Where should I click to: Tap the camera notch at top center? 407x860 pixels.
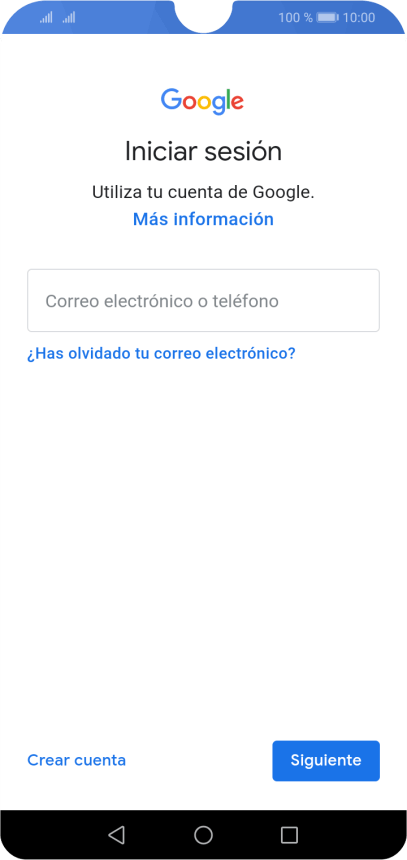pos(204,15)
